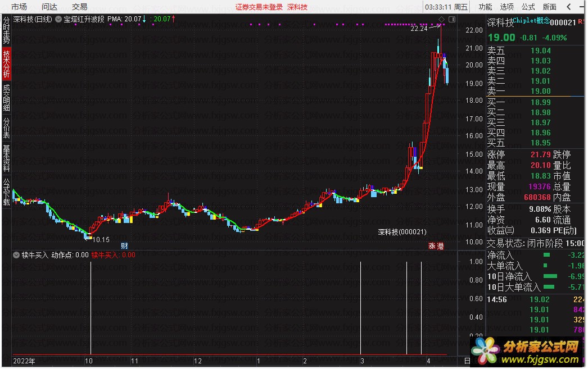Click the 港 marker icon
Viewport: 588px width, 369px height.
coord(440,246)
